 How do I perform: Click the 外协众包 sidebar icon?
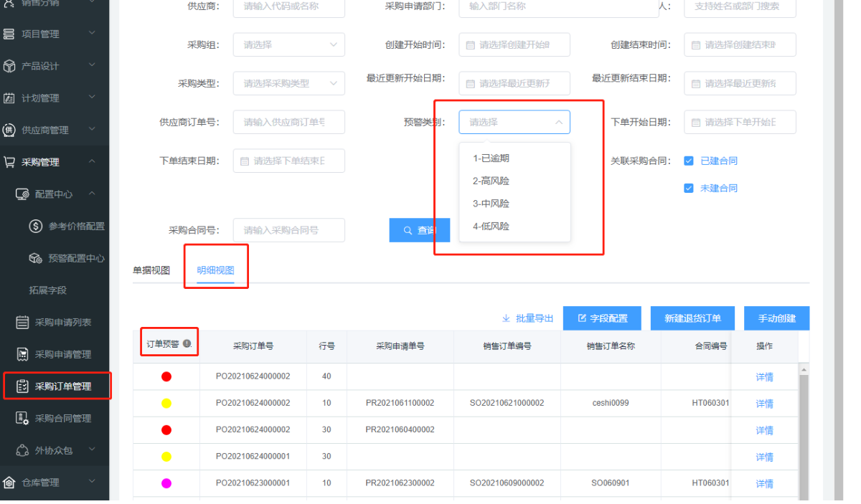point(22,450)
